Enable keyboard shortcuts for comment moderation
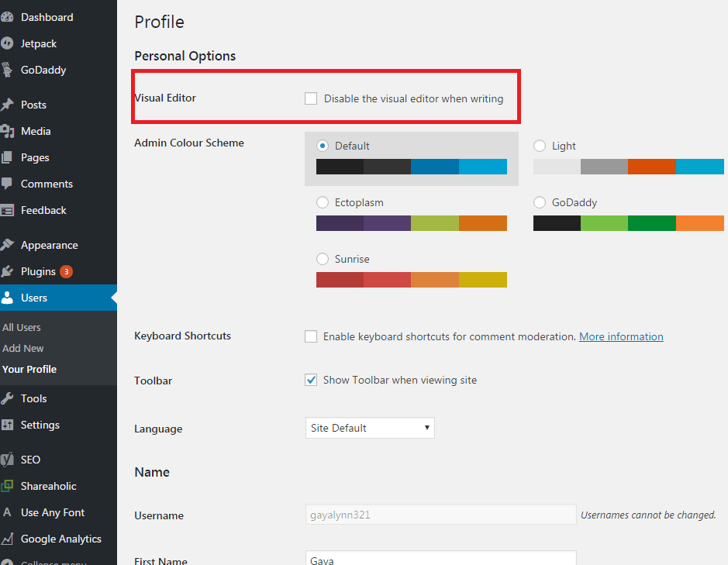728x565 pixels. click(311, 336)
